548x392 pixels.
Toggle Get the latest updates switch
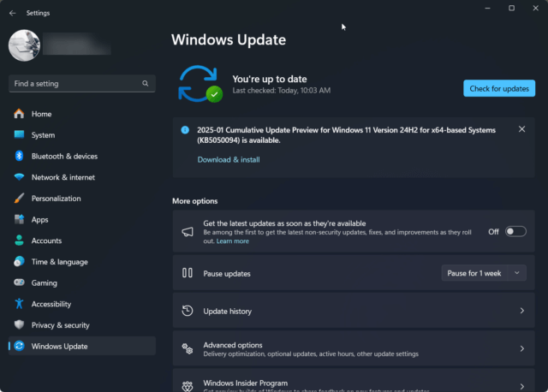[x=515, y=231]
